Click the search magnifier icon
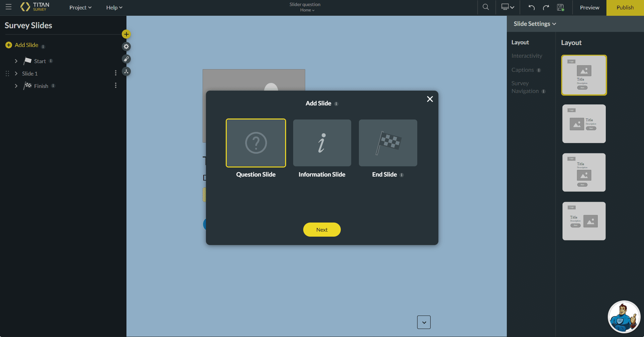The image size is (644, 337). tap(486, 7)
